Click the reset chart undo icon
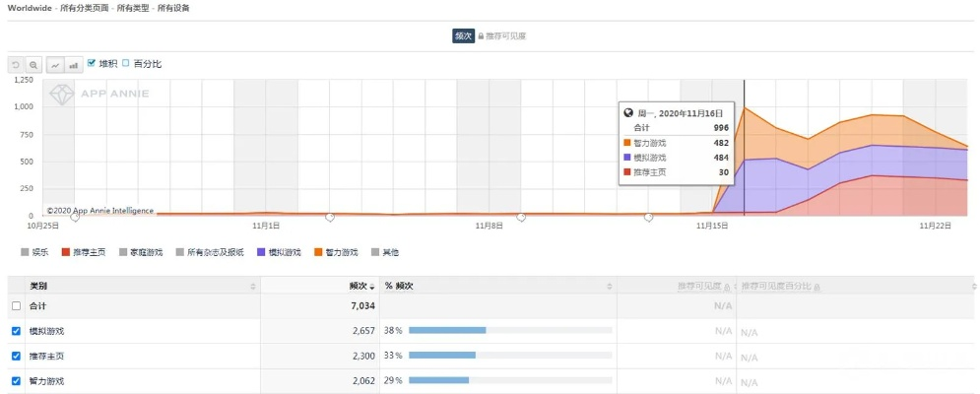 pos(16,64)
